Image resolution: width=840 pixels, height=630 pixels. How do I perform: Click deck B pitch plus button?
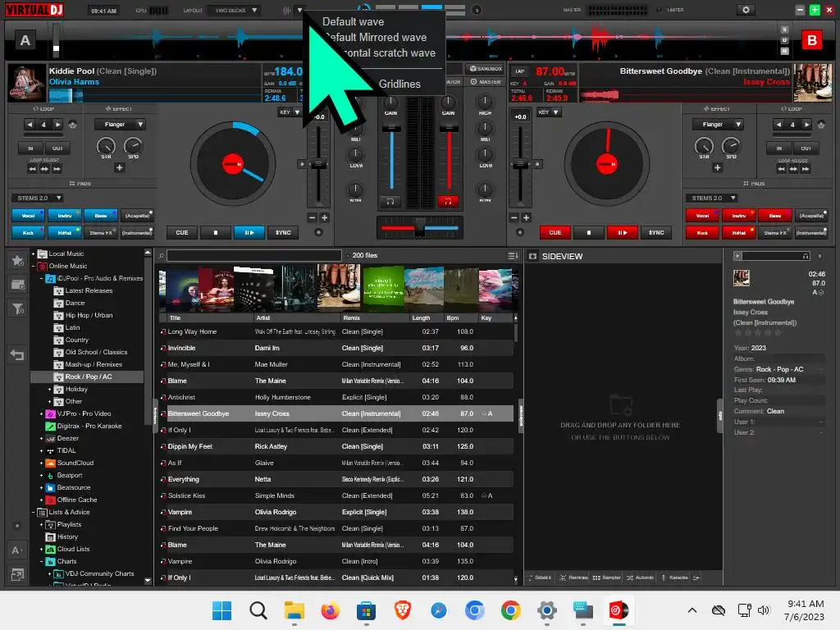[x=526, y=217]
